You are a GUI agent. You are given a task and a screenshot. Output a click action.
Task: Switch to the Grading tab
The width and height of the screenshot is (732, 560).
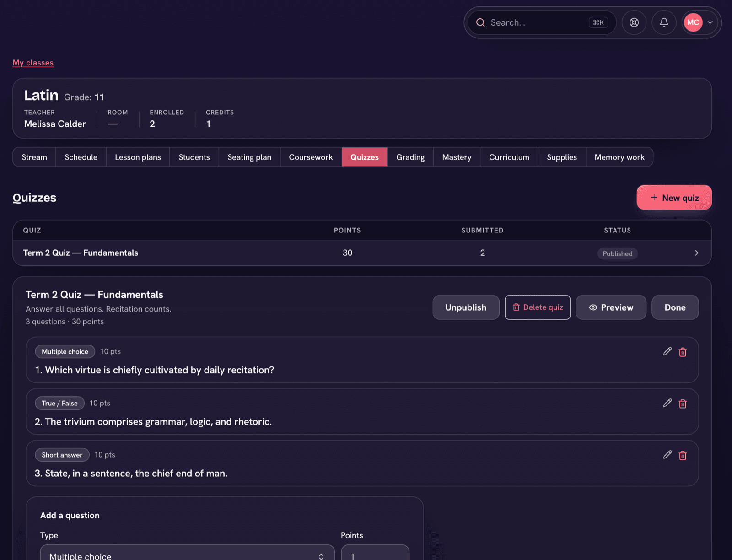click(x=410, y=157)
